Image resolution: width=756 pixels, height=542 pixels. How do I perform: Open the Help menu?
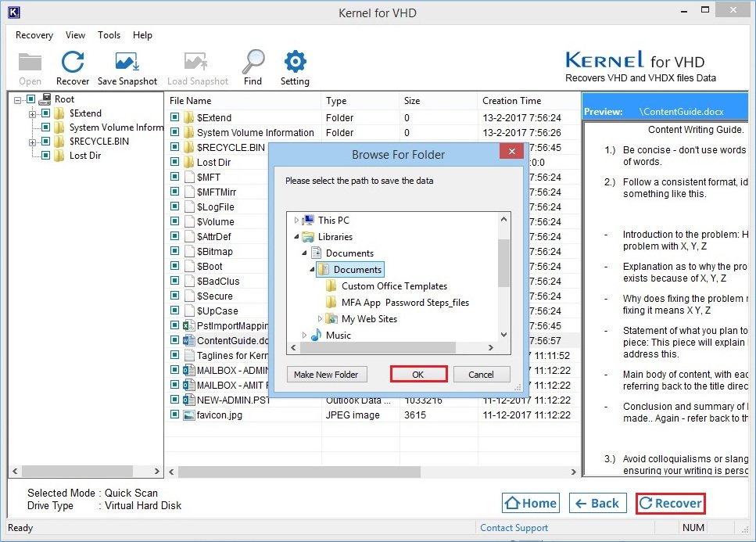point(142,35)
